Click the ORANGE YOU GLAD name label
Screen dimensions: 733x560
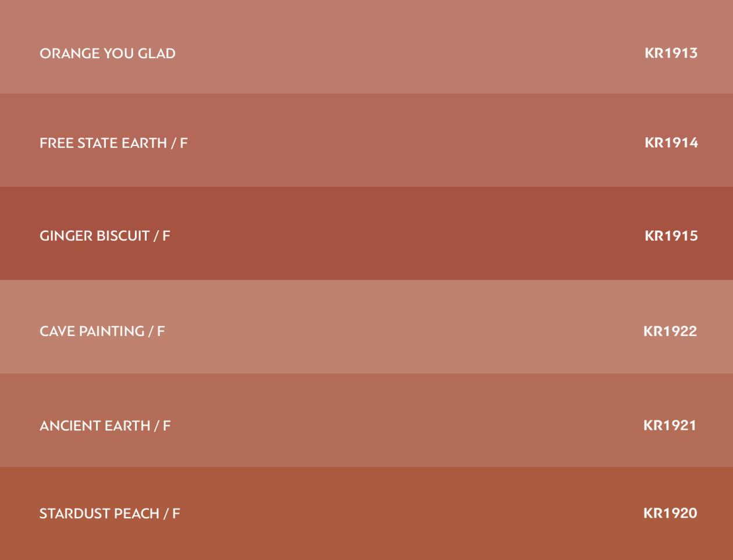(108, 53)
